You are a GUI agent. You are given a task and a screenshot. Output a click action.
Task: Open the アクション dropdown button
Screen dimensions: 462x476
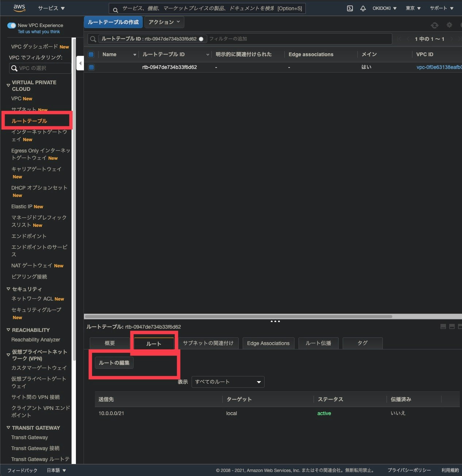[164, 22]
